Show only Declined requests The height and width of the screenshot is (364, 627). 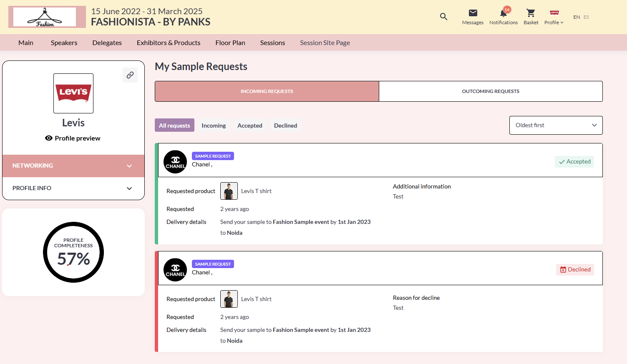285,126
